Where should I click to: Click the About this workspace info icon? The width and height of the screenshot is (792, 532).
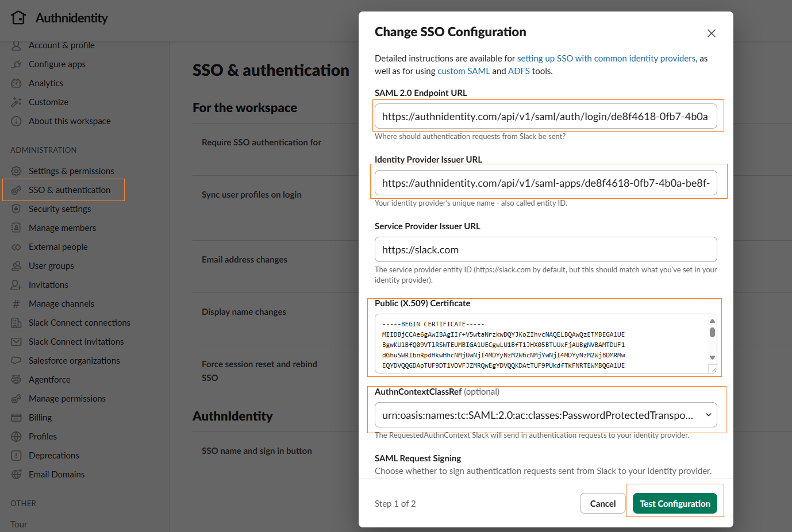click(x=16, y=121)
